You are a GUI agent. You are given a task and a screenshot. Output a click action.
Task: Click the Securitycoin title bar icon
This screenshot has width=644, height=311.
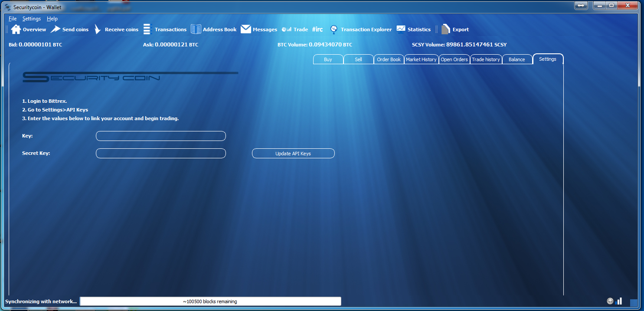(x=8, y=7)
